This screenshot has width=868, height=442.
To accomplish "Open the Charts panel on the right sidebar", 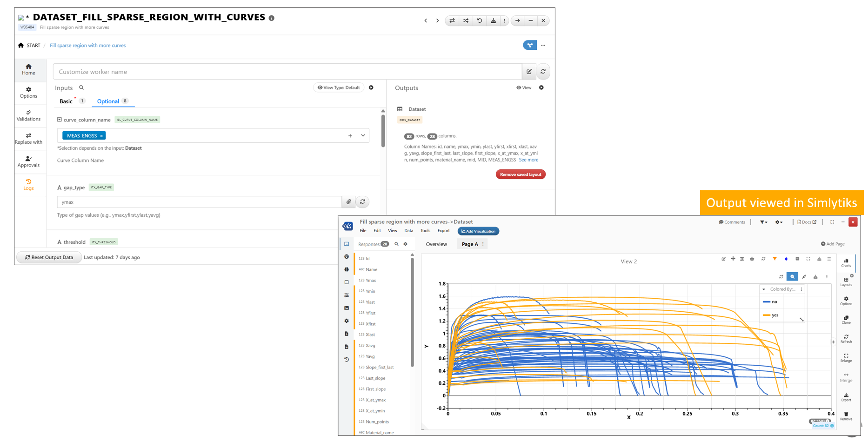I will point(846,263).
